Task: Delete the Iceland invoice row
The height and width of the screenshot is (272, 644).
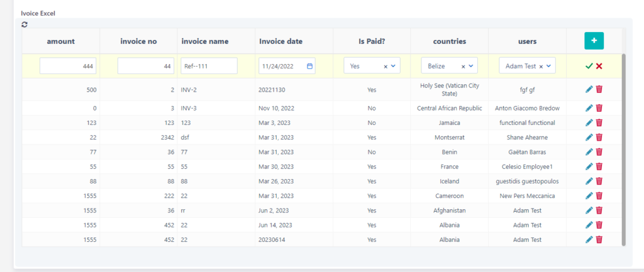Action: click(x=599, y=182)
